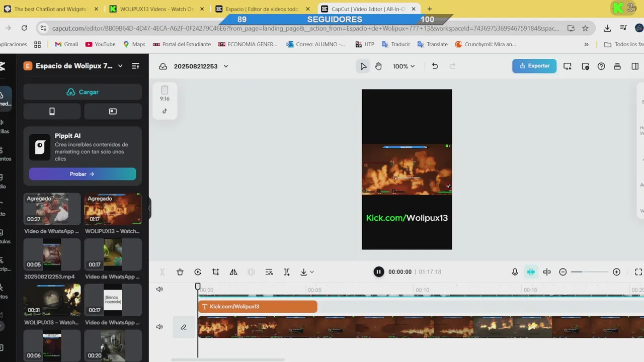Click the timeline playhead marker
The width and height of the screenshot is (644, 362).
coord(198,287)
